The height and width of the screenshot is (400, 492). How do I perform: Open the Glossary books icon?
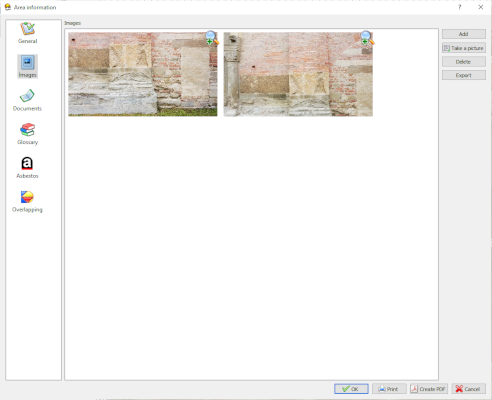[27, 130]
